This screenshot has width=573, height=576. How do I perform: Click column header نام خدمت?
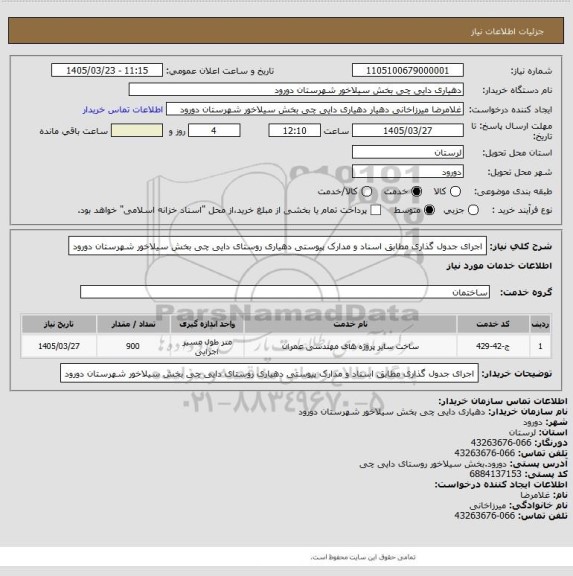click(350, 324)
